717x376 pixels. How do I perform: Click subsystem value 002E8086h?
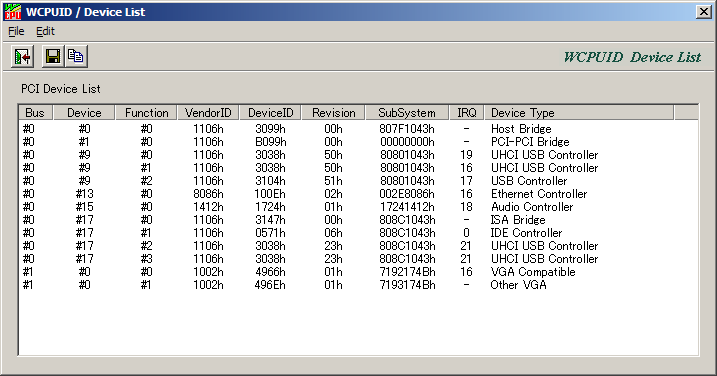(x=407, y=194)
